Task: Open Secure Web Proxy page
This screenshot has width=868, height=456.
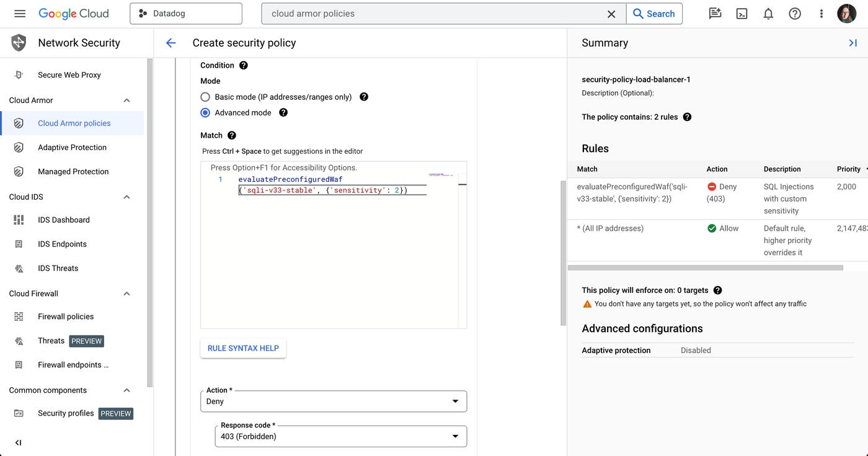Action: coord(69,75)
